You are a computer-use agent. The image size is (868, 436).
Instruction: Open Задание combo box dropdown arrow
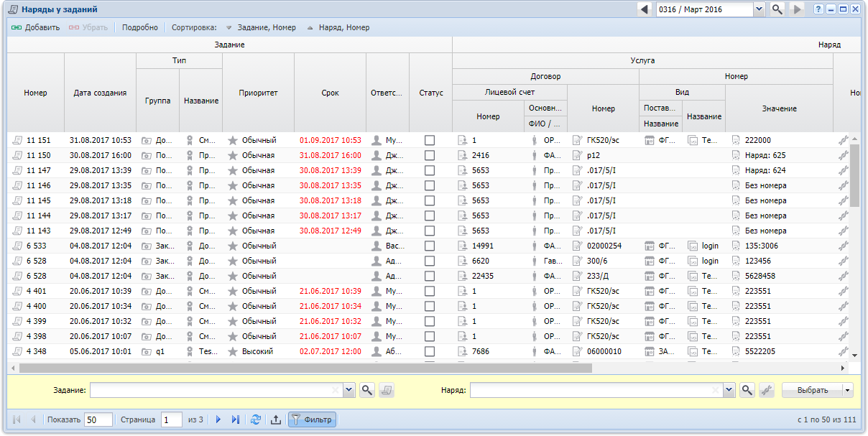click(x=349, y=390)
